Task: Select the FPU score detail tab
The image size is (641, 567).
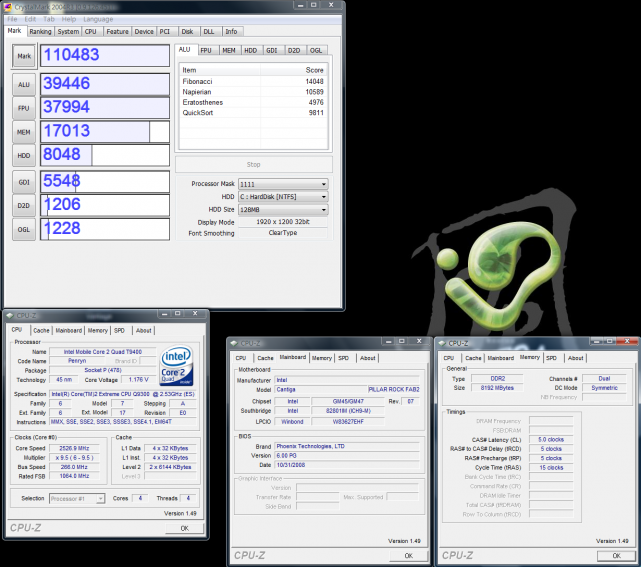Action: pos(206,50)
